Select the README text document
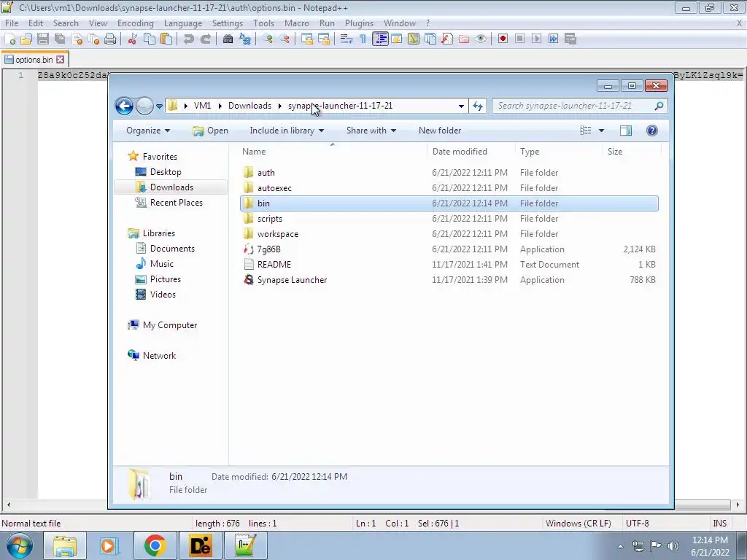 [449, 264]
